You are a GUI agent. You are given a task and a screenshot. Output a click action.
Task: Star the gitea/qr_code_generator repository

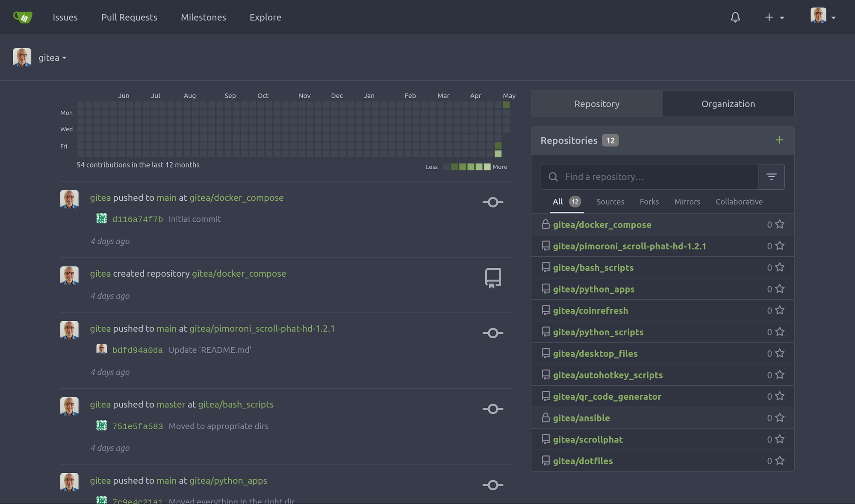pyautogui.click(x=780, y=396)
